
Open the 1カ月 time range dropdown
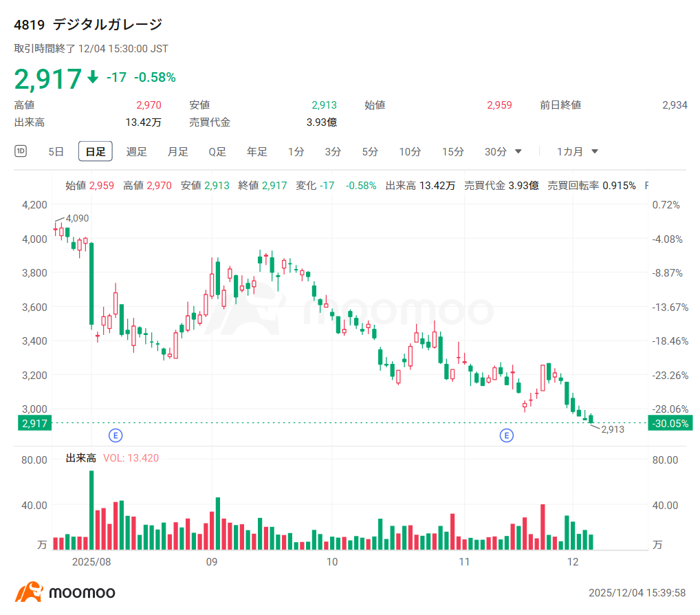(x=575, y=151)
